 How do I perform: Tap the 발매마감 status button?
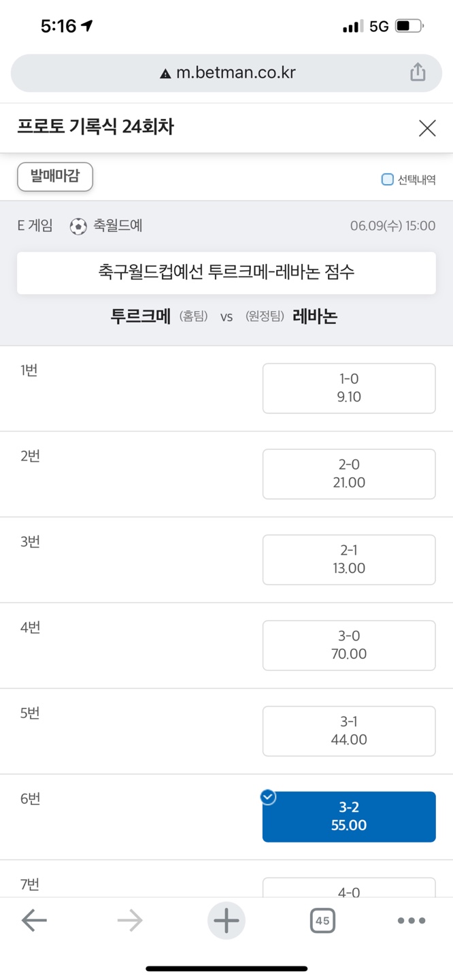(x=55, y=177)
